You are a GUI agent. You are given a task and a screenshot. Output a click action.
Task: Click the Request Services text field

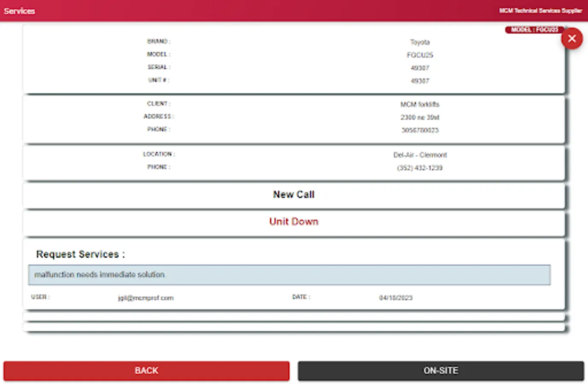coord(289,275)
